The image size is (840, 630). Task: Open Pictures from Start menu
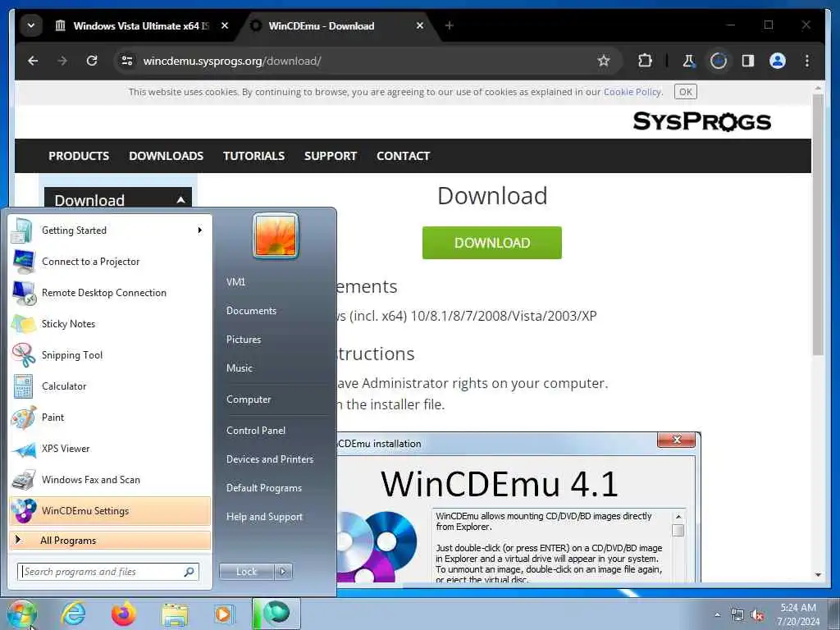pos(244,340)
